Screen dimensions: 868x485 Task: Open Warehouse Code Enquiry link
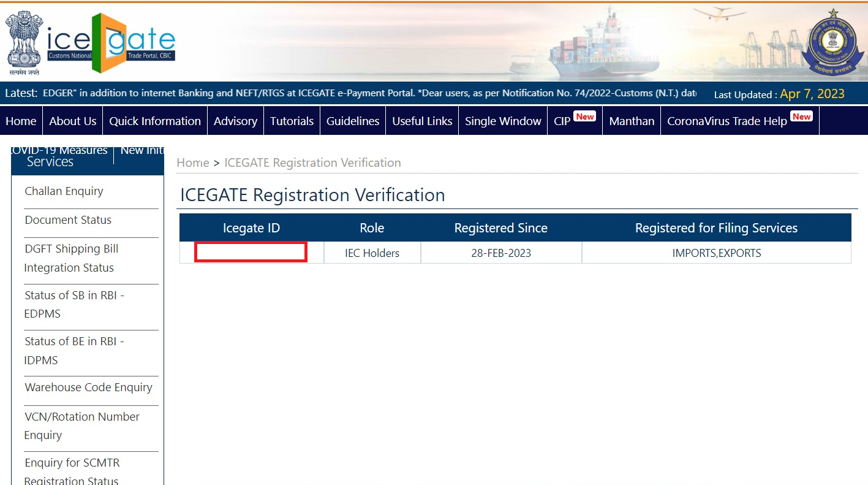pyautogui.click(x=88, y=388)
